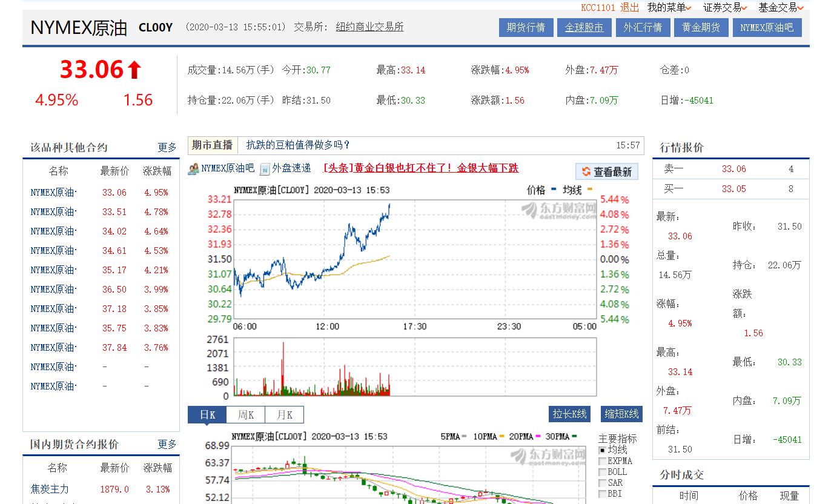Switch to the 日K tab
This screenshot has height=504, width=834.
click(207, 415)
